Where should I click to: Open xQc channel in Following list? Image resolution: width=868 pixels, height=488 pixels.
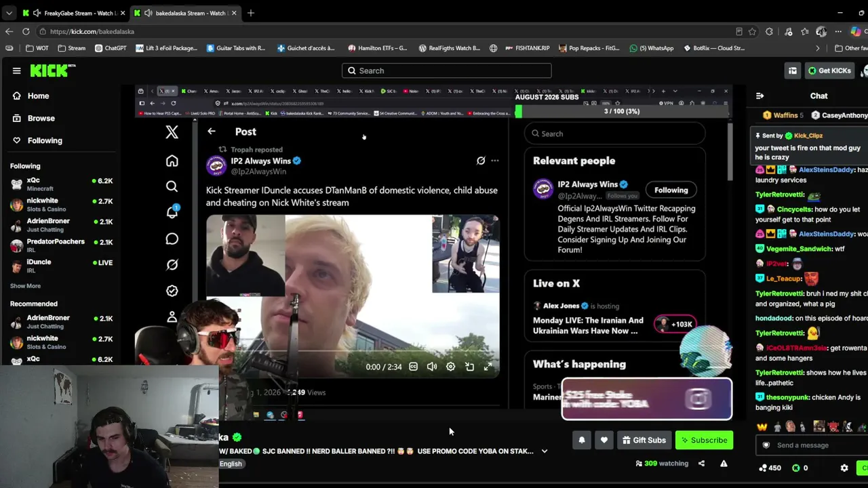click(x=61, y=184)
